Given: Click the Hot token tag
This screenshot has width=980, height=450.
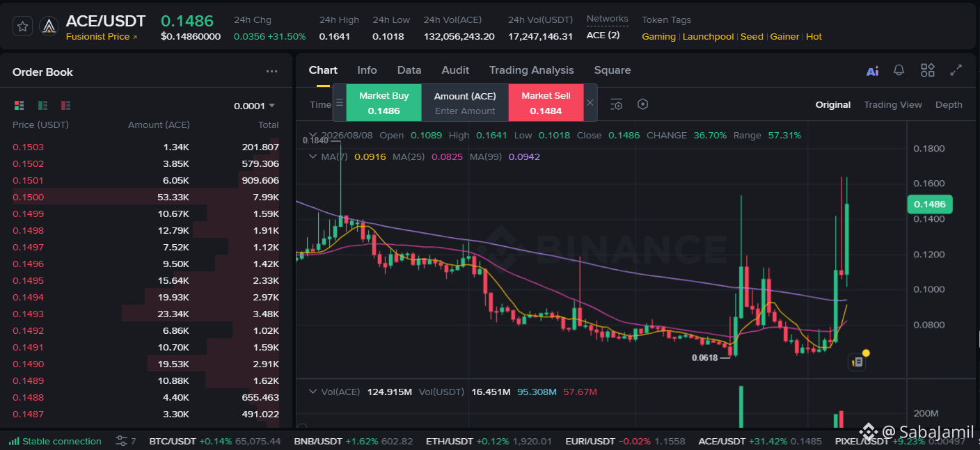Looking at the screenshot, I should click(x=814, y=36).
